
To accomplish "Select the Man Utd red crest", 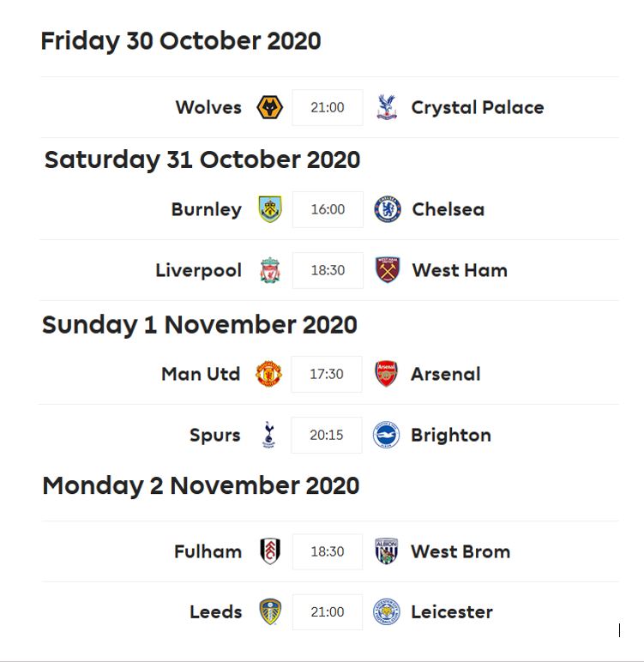I will point(268,374).
